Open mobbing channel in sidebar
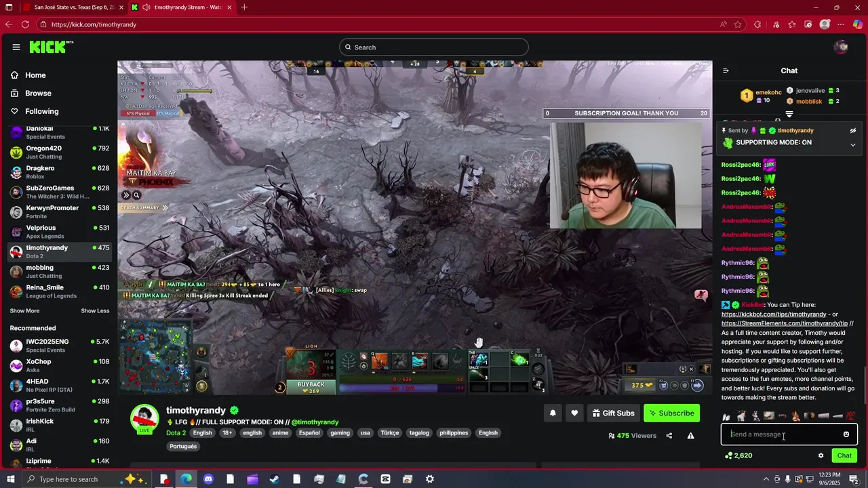 [x=60, y=271]
